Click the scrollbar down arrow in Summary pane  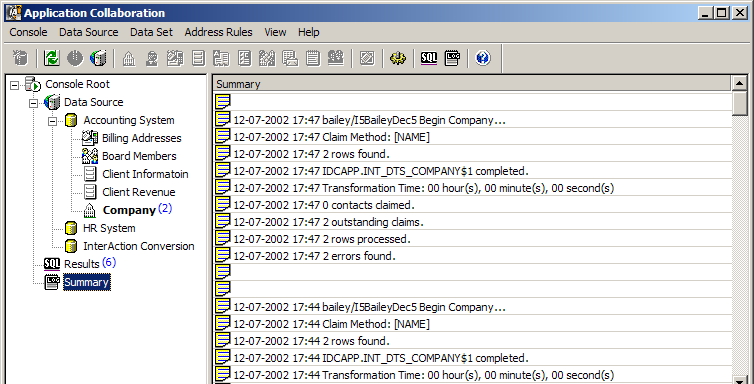(740, 379)
